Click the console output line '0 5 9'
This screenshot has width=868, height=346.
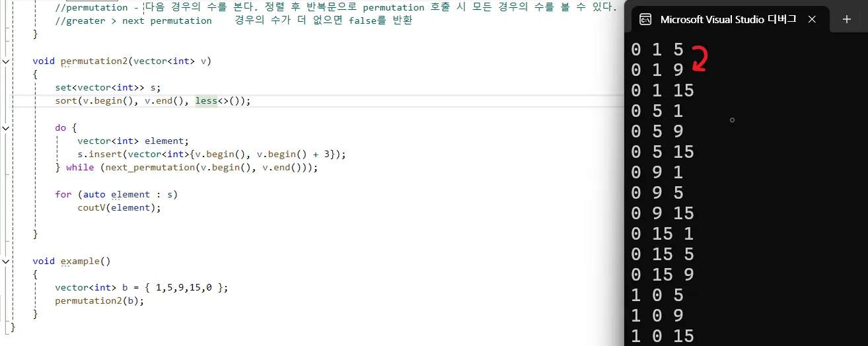coord(657,131)
